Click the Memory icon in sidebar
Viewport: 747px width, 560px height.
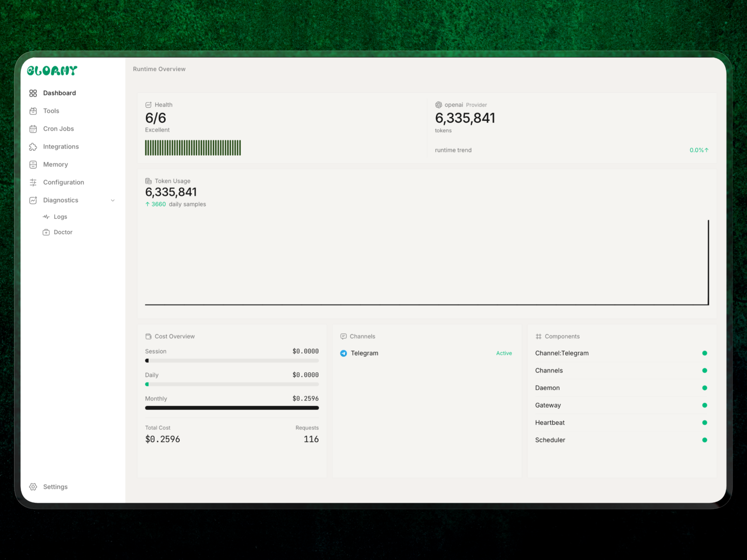(x=33, y=165)
